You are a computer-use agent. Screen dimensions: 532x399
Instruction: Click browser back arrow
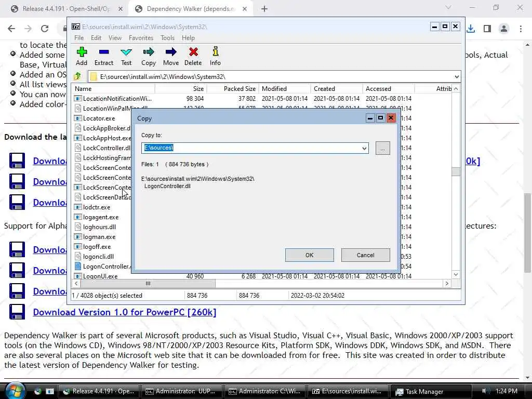pos(11,29)
